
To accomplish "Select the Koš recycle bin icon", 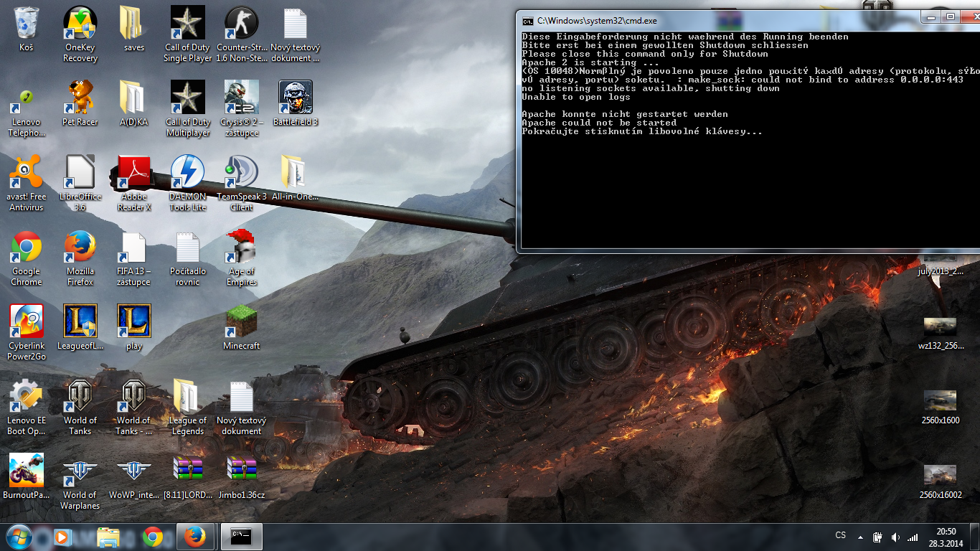I will point(27,30).
